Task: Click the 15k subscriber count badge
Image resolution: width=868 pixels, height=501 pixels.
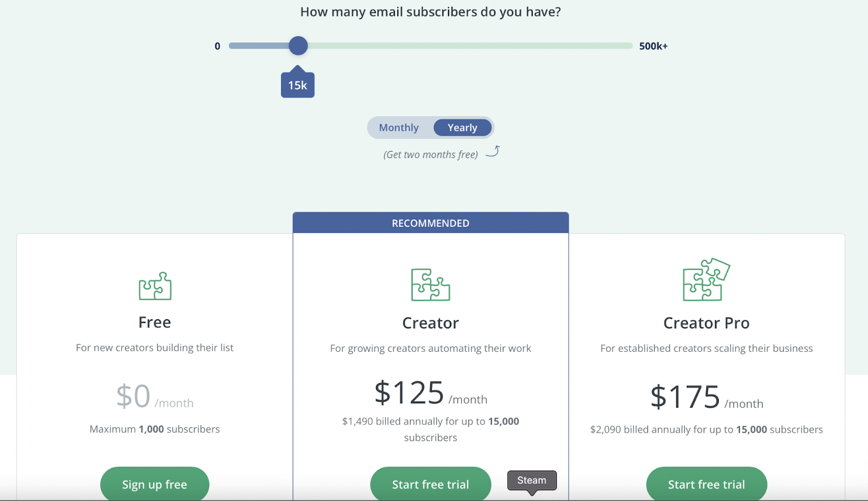Action: 298,83
